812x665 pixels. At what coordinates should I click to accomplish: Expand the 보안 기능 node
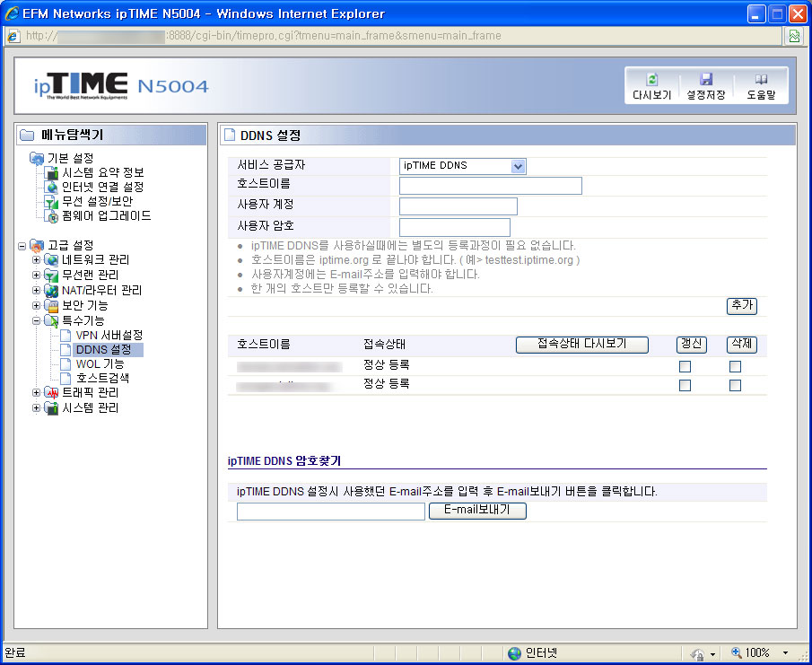click(x=36, y=305)
